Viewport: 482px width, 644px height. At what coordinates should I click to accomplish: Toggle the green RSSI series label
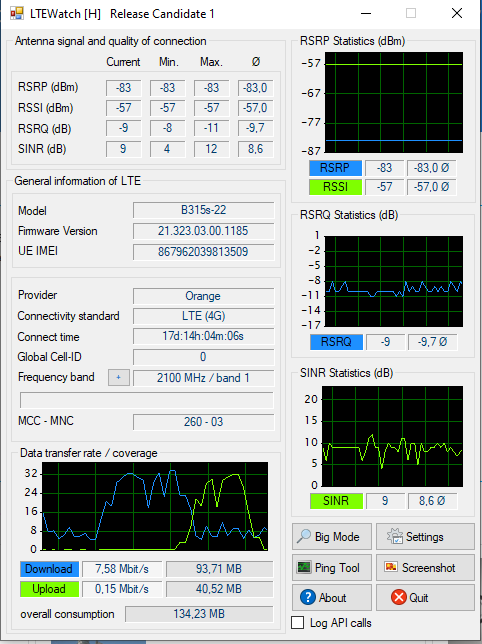335,187
